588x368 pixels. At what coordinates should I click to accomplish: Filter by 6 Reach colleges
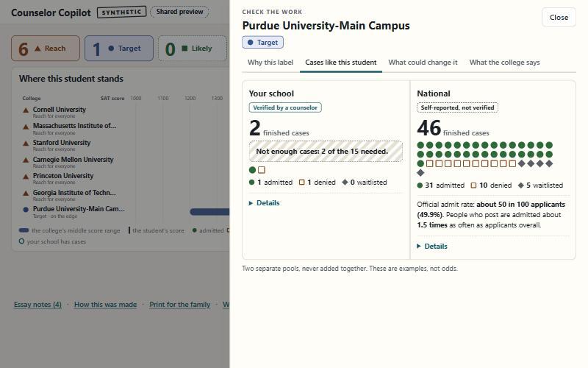point(46,49)
